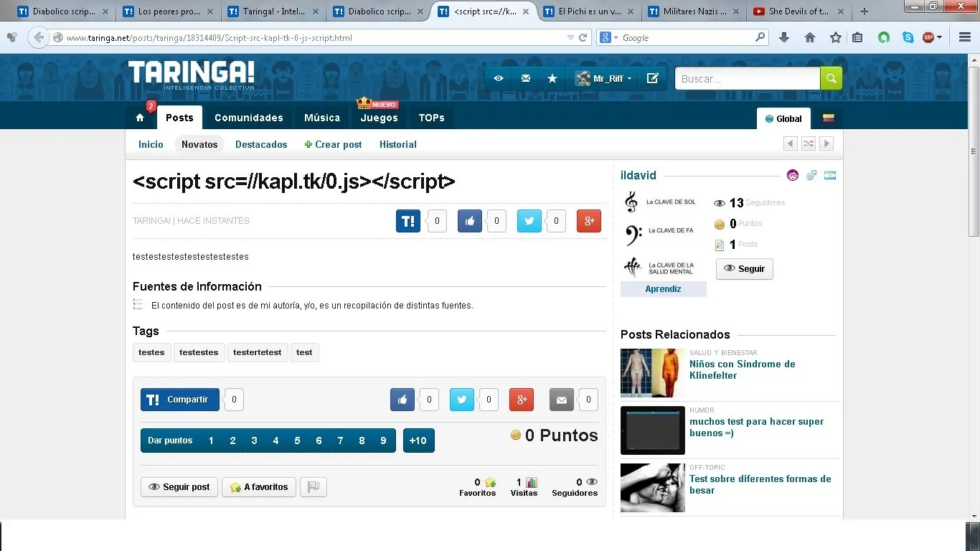
Task: Open favorites star icon in header
Action: pos(552,79)
